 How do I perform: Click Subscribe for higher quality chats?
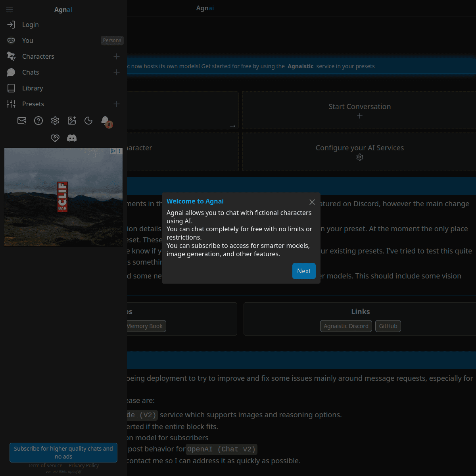63,453
